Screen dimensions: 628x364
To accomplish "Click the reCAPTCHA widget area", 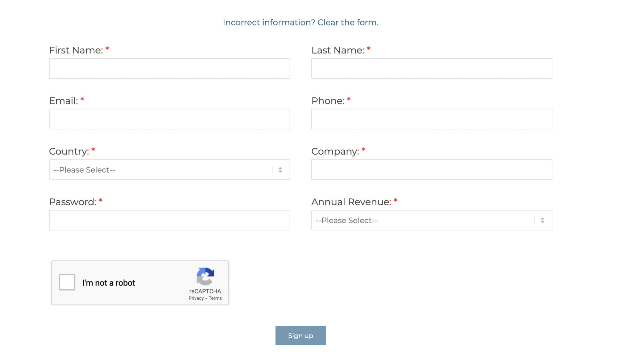I will pyautogui.click(x=140, y=283).
